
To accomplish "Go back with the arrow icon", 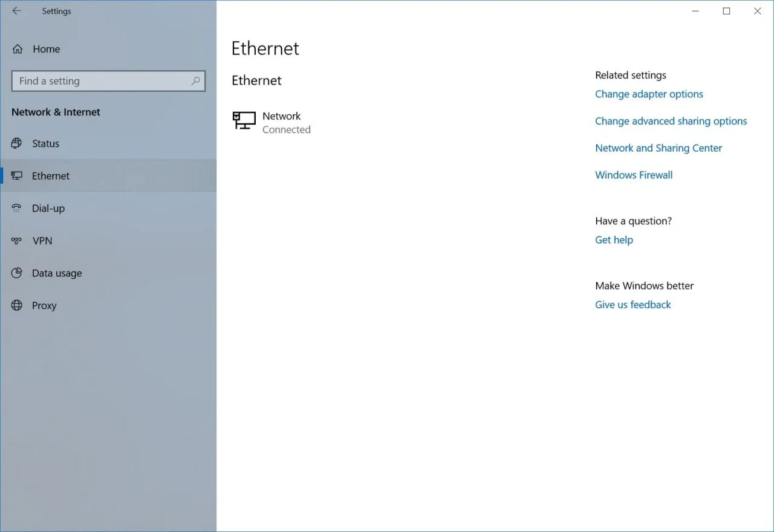I will pyautogui.click(x=16, y=11).
